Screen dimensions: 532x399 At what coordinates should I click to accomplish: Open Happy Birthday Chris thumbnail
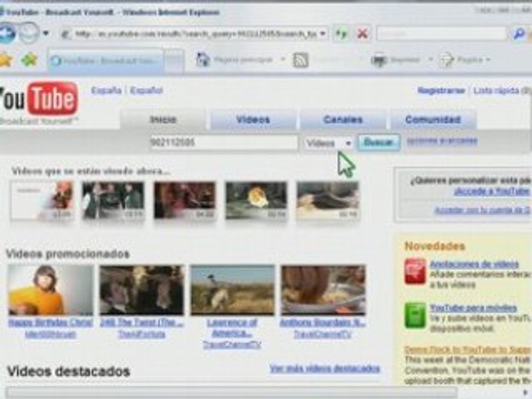[x=50, y=290]
